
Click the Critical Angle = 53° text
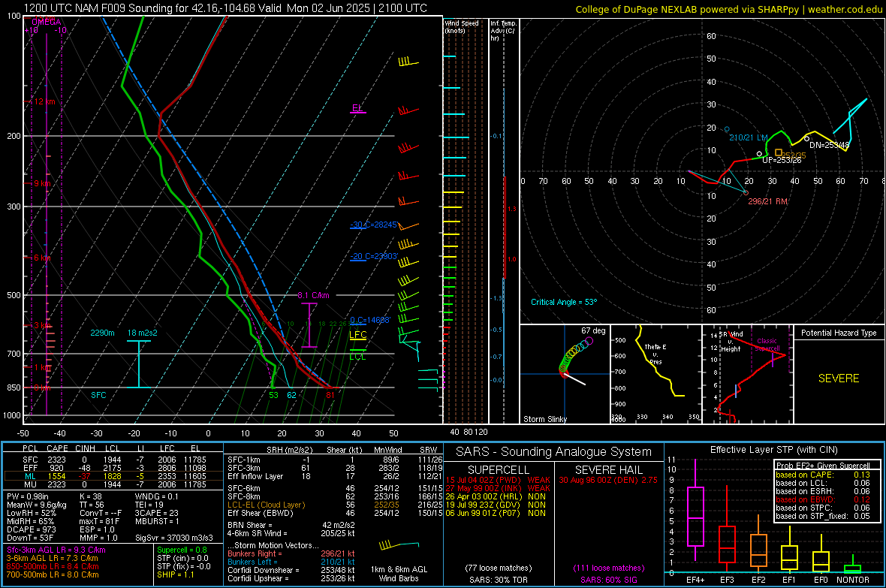564,302
